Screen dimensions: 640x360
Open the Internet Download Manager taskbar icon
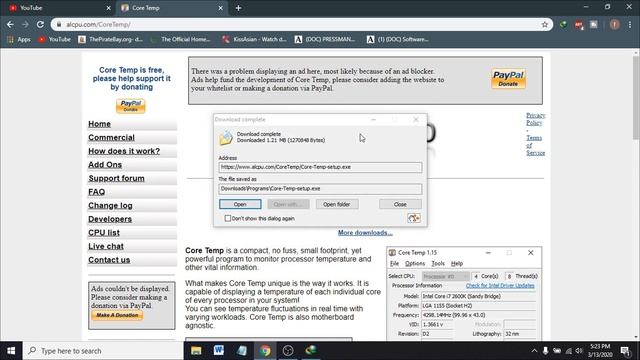tap(311, 351)
